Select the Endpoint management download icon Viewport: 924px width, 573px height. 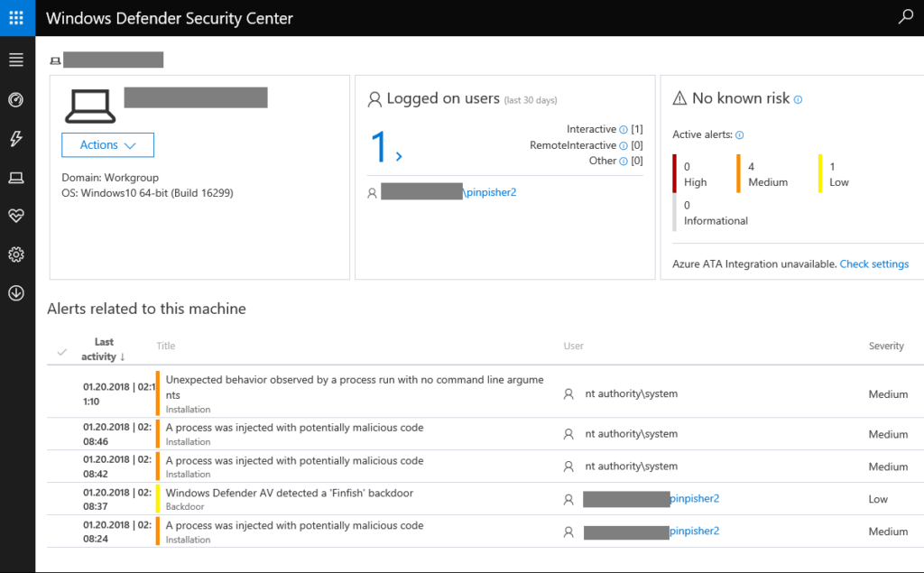coord(15,292)
